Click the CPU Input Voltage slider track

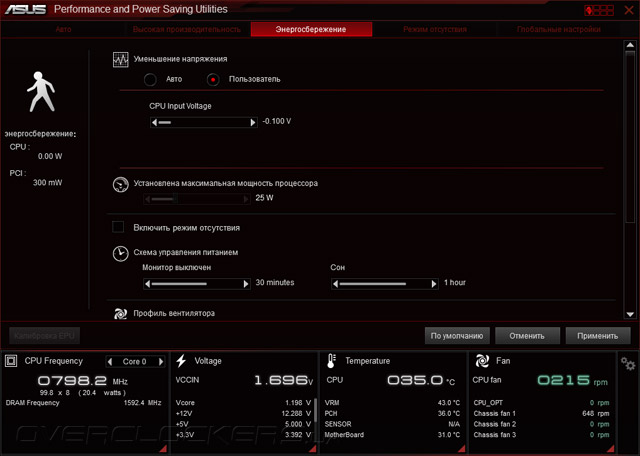coord(204,122)
